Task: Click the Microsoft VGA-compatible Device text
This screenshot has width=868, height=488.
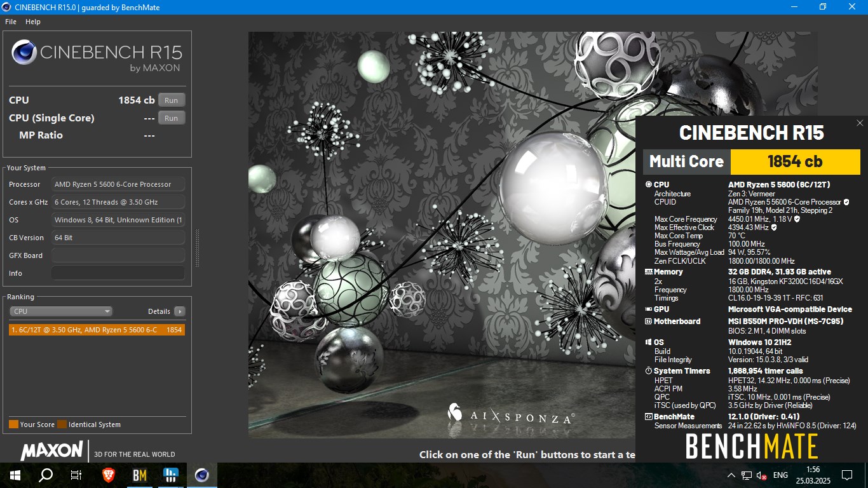Action: pos(790,309)
